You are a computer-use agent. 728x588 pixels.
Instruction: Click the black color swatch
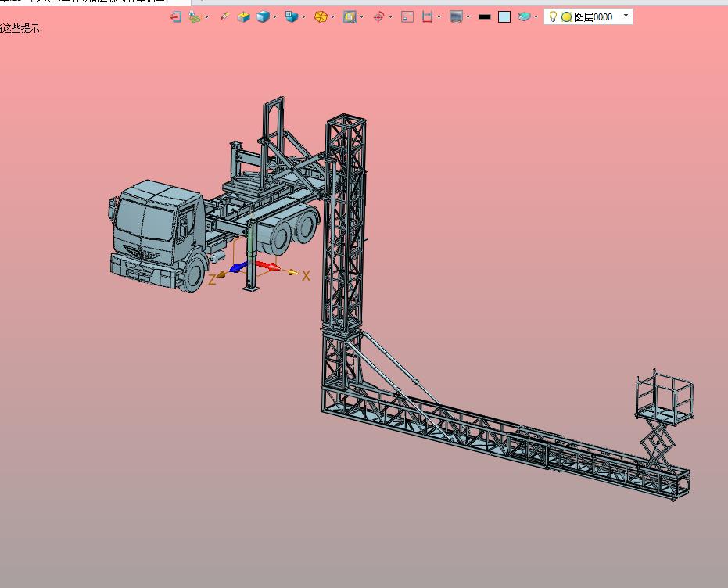pyautogui.click(x=485, y=16)
